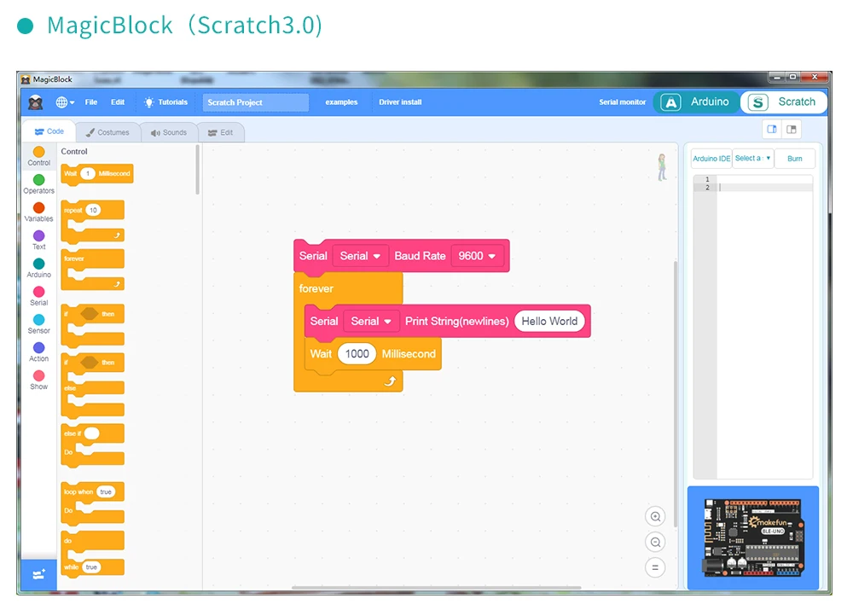Viewport: 853px width, 616px height.
Task: Switch to Scratch mode
Action: point(783,102)
